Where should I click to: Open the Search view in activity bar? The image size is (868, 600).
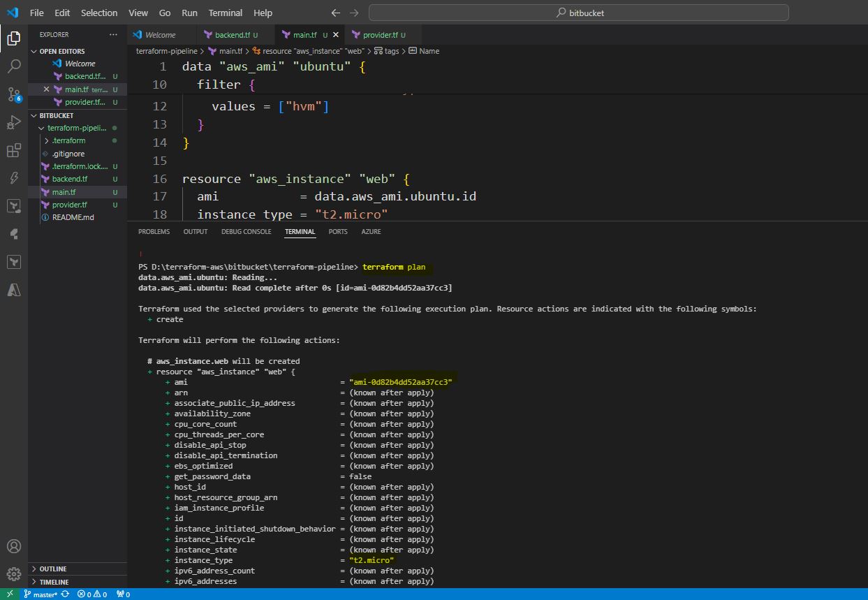13,66
